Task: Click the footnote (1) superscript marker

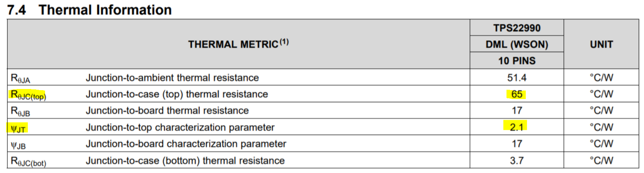Action: pyautogui.click(x=284, y=42)
